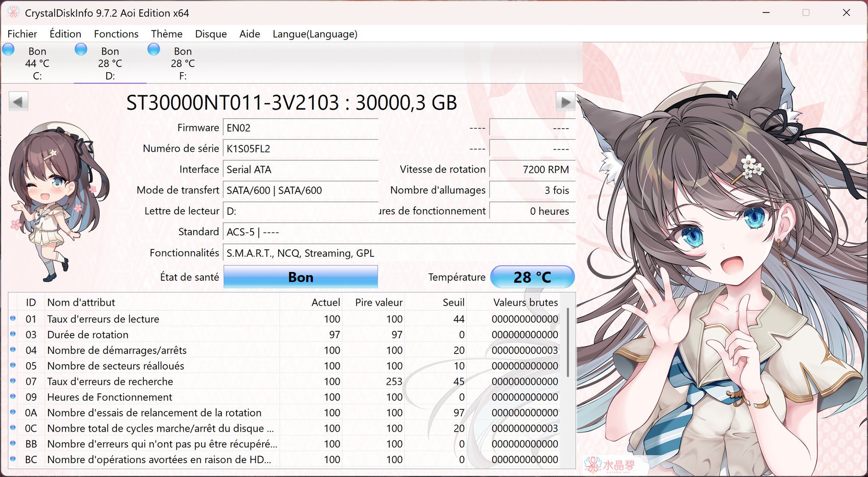The image size is (868, 477).
Task: Click status dot of attribute 01 row
Action: 13,318
